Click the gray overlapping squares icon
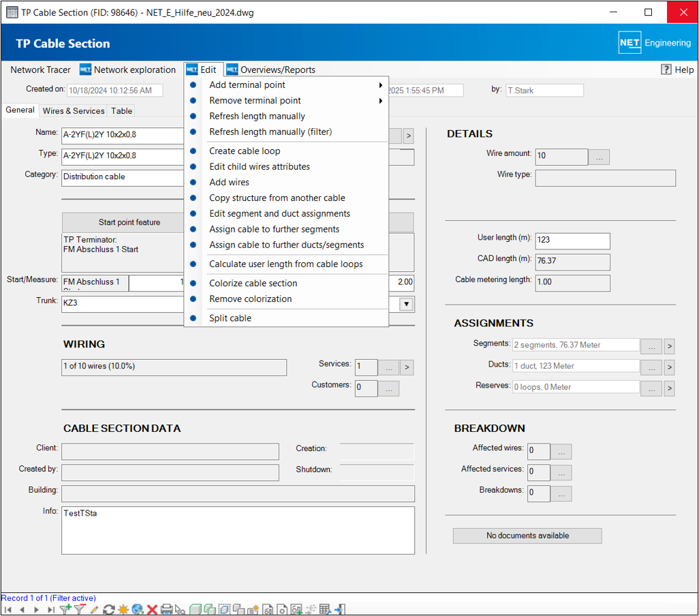The height and width of the screenshot is (616, 699). pyautogui.click(x=238, y=609)
